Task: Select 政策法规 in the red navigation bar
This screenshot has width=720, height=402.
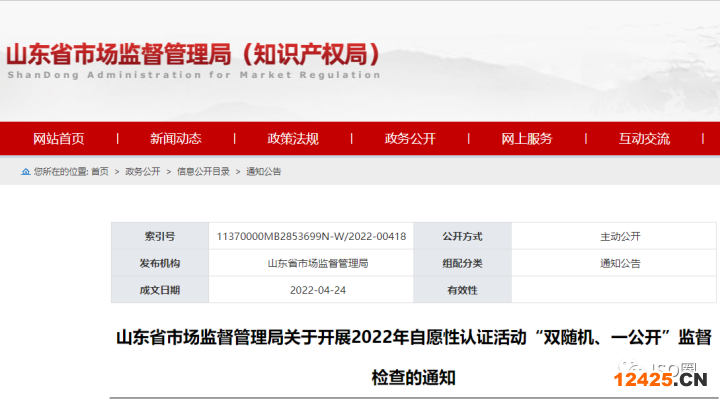Action: click(x=293, y=139)
